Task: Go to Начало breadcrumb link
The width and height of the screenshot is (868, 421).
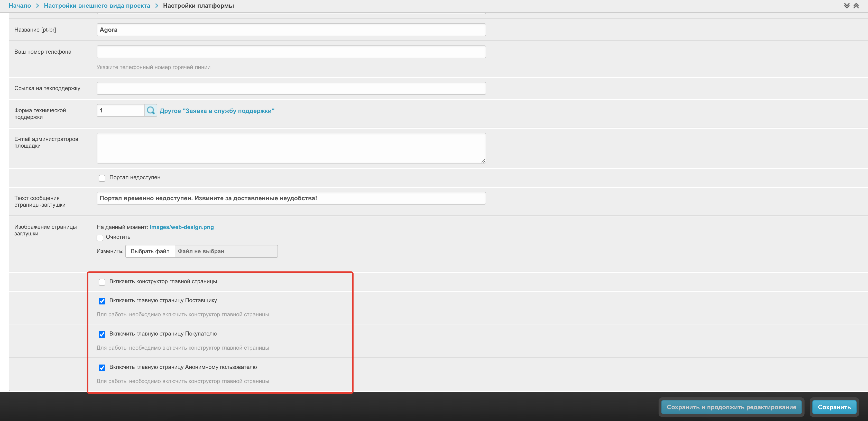Action: click(20, 6)
